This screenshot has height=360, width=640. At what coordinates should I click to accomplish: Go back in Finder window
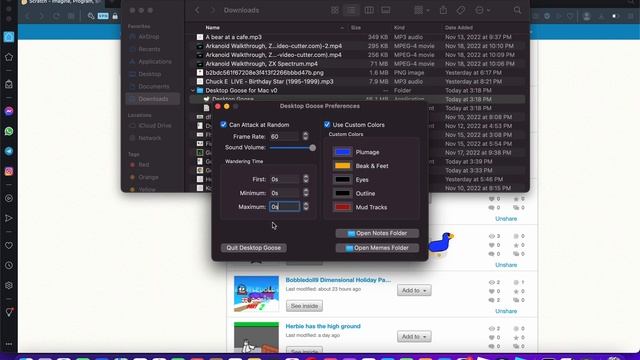197,10
